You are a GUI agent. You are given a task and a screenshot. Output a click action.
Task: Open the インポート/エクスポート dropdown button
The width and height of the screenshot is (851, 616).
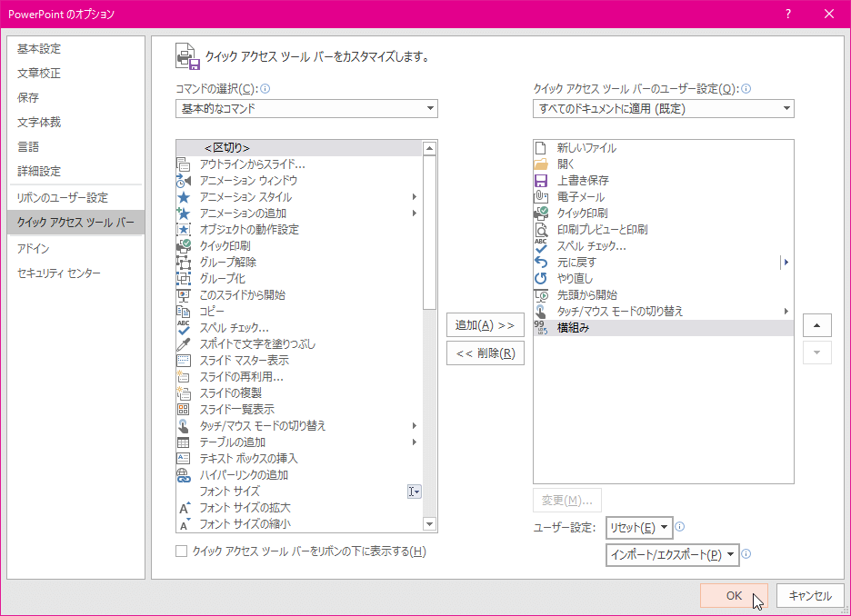[673, 555]
